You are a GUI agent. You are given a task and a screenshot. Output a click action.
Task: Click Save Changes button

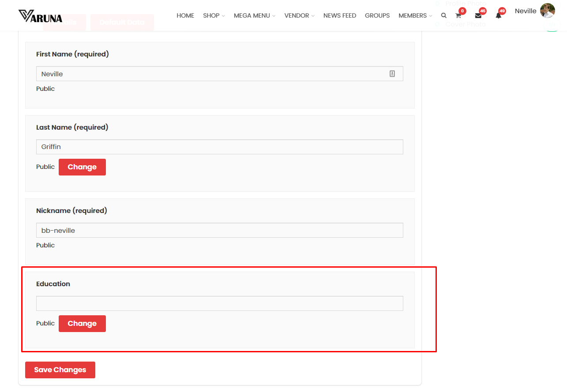tap(60, 370)
